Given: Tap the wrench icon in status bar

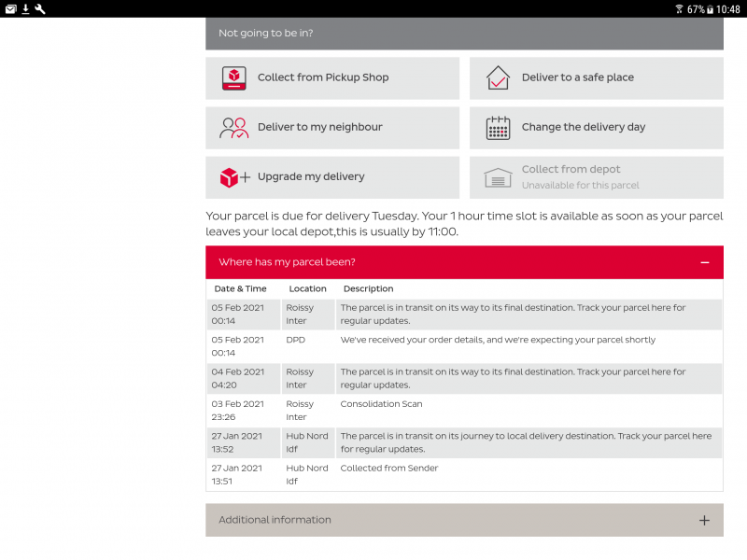Looking at the screenshot, I should coord(40,8).
